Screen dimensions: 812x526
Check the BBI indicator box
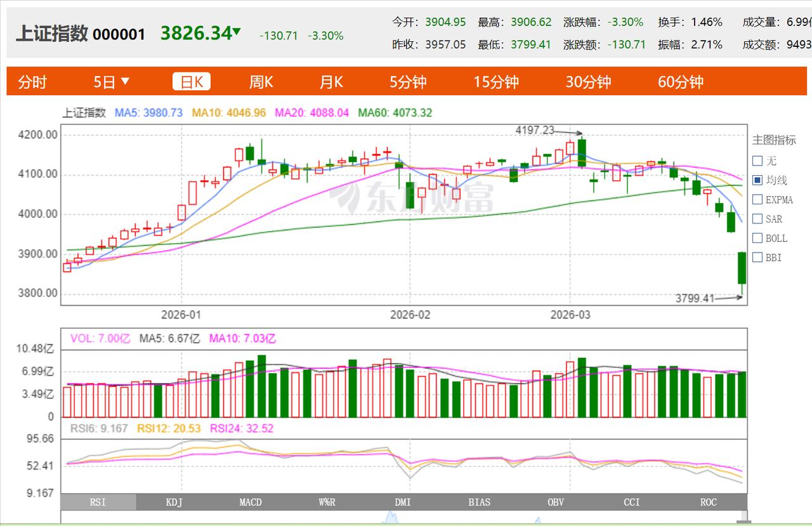click(757, 258)
